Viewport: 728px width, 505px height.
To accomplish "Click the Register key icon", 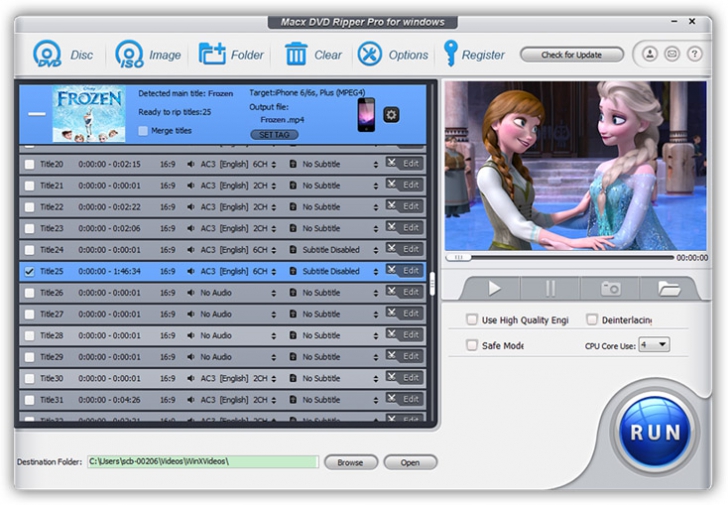I will coord(450,53).
